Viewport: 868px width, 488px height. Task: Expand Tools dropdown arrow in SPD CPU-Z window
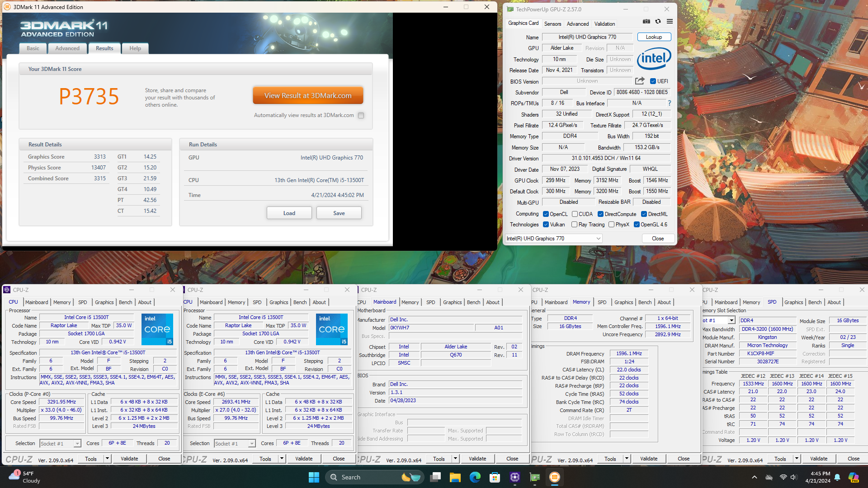(797, 459)
